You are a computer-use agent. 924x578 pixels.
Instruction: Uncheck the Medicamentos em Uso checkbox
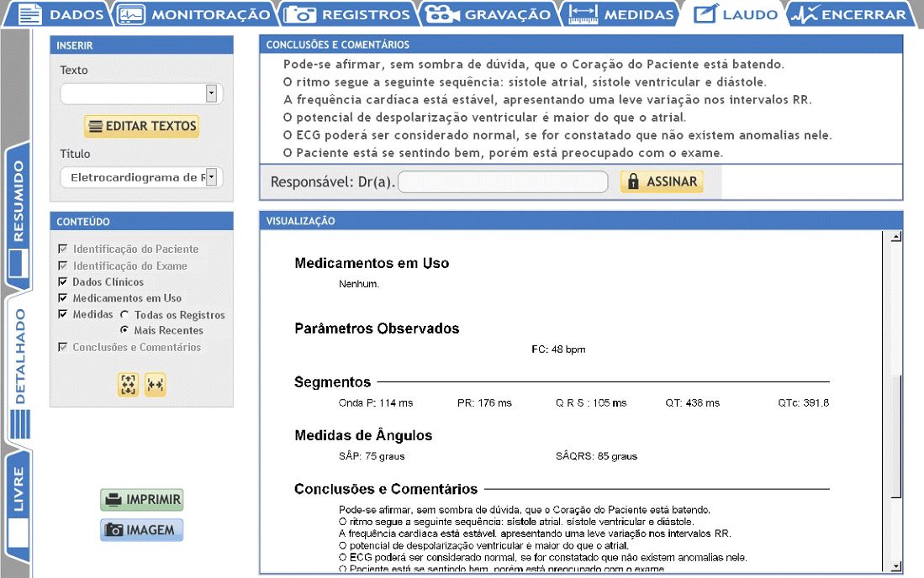click(x=63, y=298)
